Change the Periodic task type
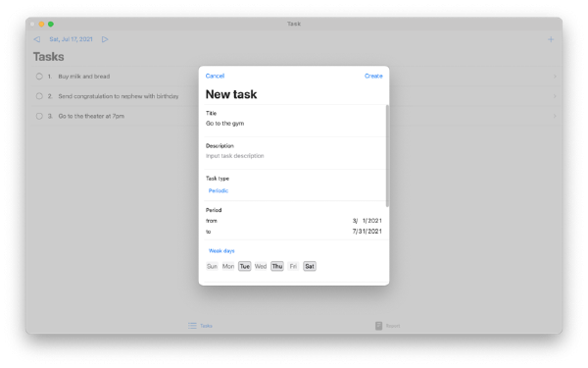This screenshot has height=368, width=588. pos(219,190)
